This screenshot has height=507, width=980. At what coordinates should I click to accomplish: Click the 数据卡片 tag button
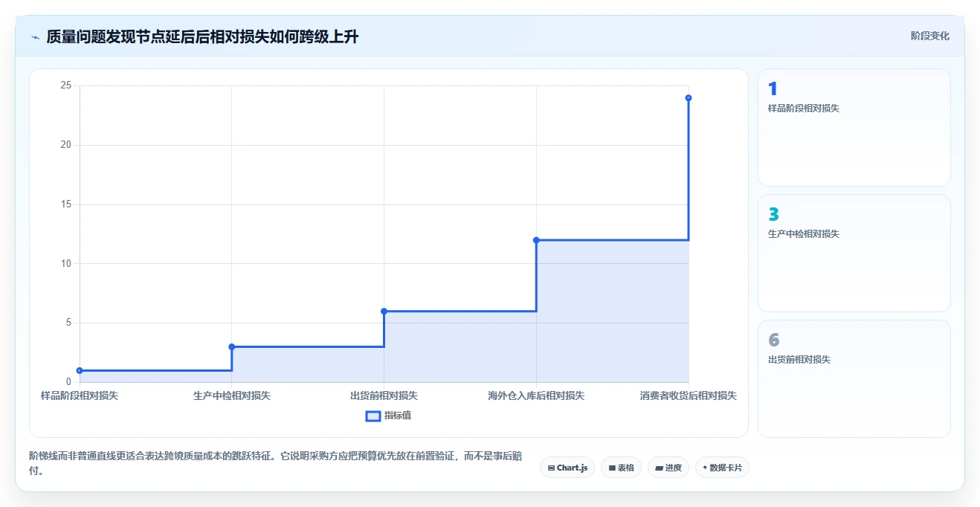pyautogui.click(x=722, y=468)
